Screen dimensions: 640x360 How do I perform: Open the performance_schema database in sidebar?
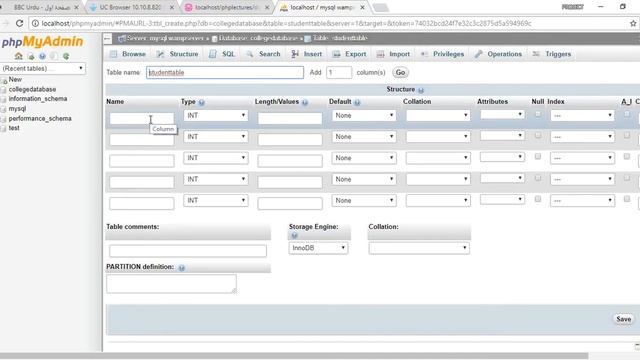pos(40,118)
